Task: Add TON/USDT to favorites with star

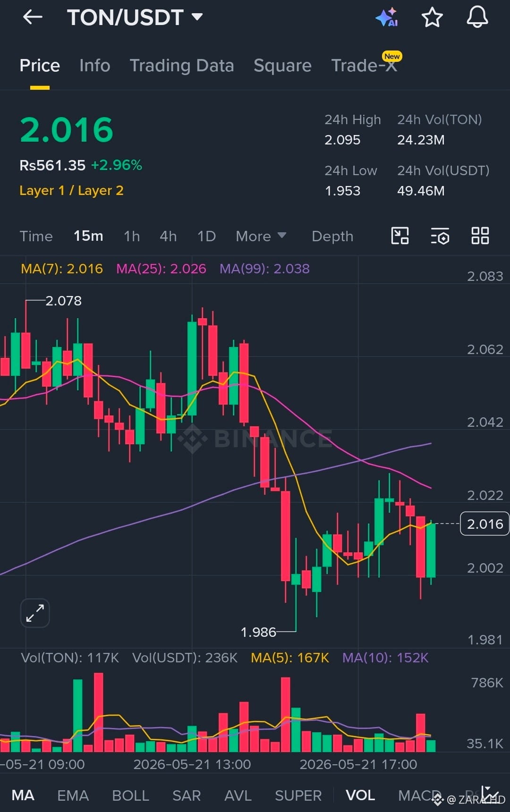Action: pos(432,17)
